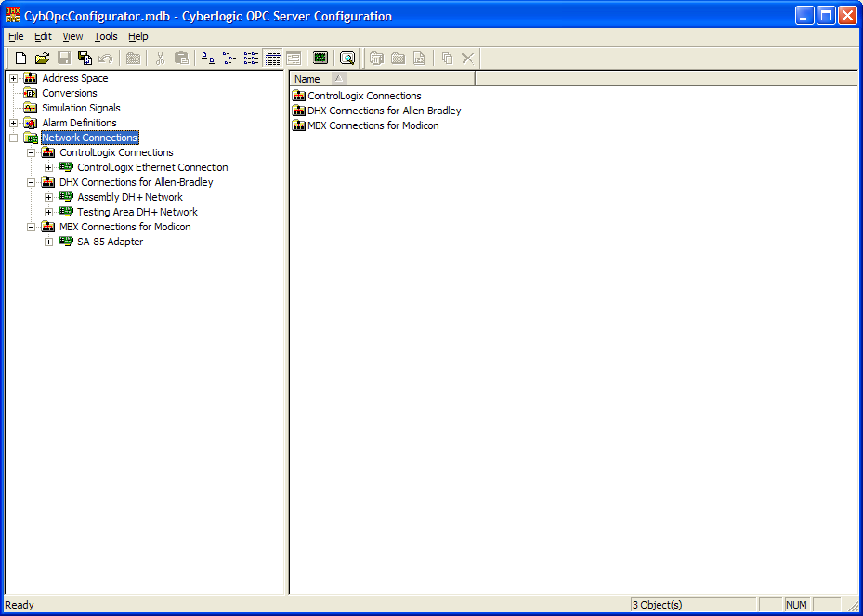This screenshot has width=863, height=616.
Task: Open the File menu
Action: coord(16,36)
